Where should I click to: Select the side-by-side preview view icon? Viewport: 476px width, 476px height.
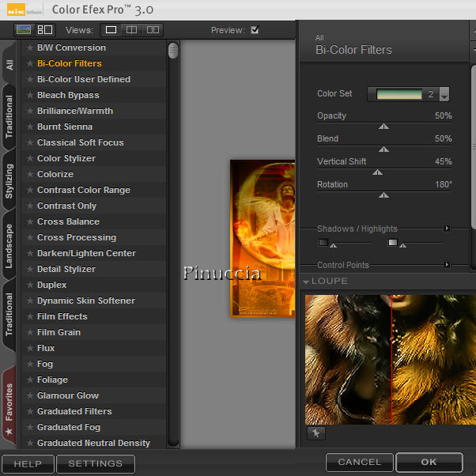coord(153,30)
